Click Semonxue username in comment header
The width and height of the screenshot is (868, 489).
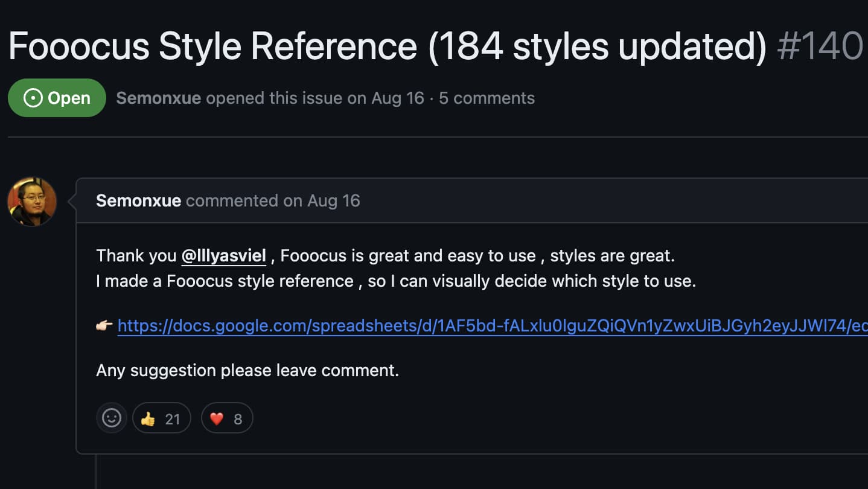138,200
